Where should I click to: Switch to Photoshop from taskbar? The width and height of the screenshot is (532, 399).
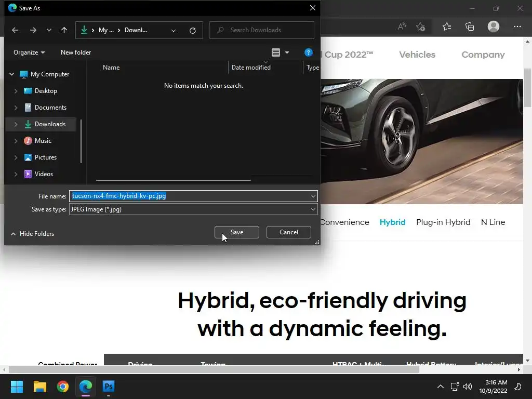(109, 387)
